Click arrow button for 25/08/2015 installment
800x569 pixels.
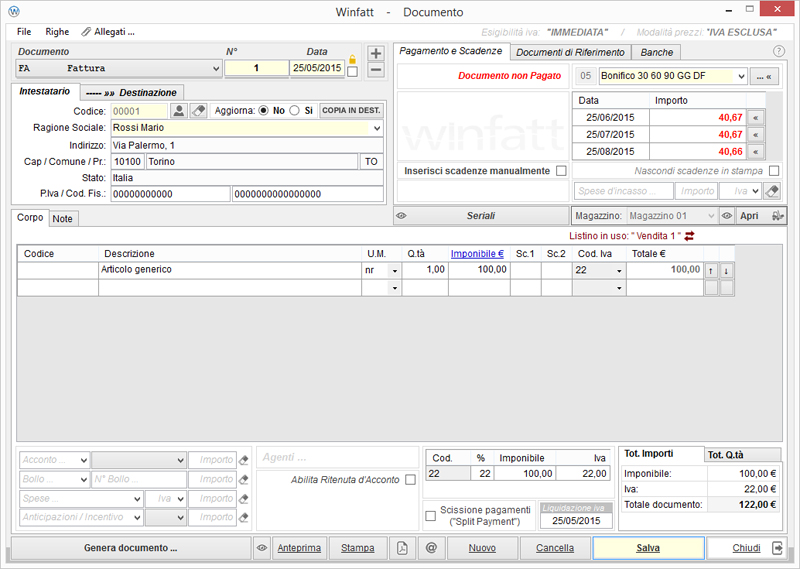tap(756, 152)
